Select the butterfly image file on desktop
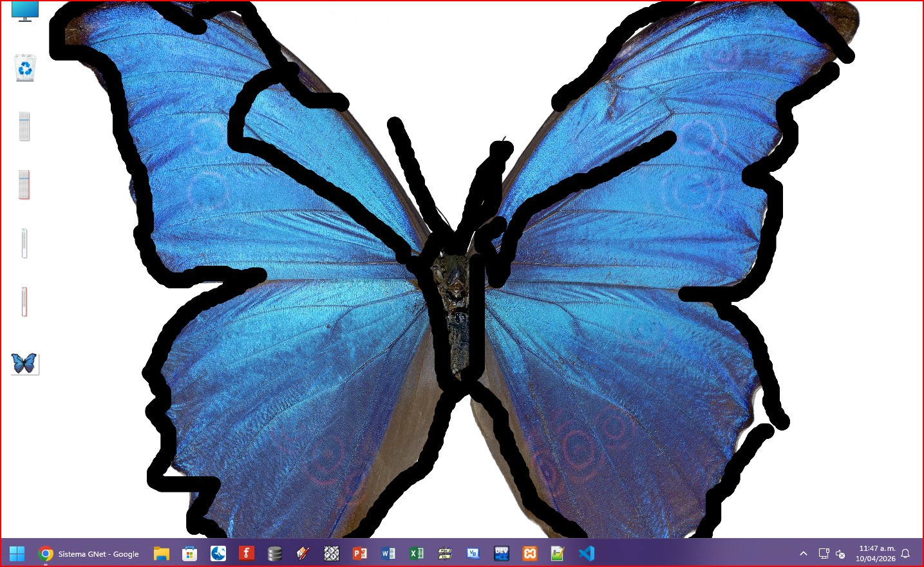Screen dimensions: 924x567 tap(24, 364)
